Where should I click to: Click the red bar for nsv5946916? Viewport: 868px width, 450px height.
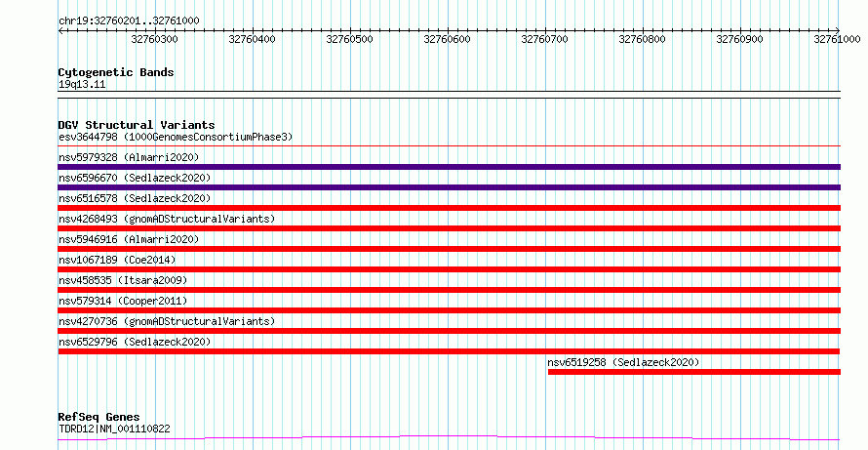click(449, 249)
